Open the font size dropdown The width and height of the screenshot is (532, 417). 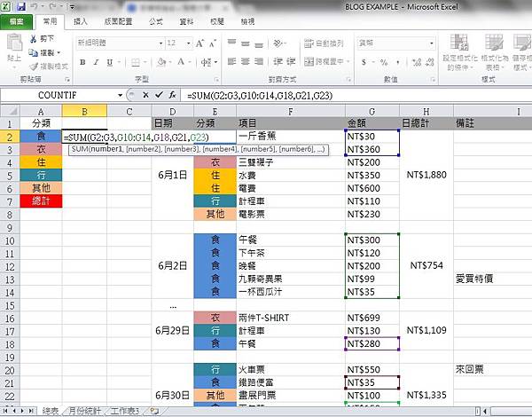tap(188, 43)
